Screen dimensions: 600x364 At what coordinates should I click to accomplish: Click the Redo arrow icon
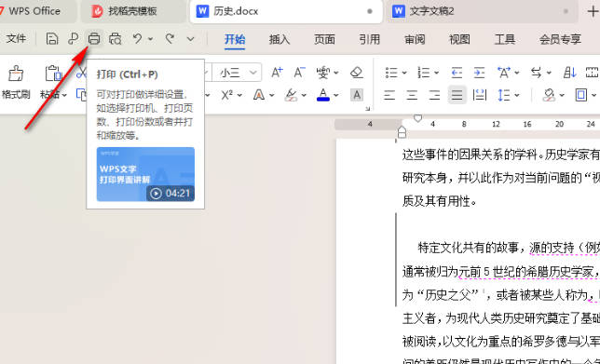170,38
